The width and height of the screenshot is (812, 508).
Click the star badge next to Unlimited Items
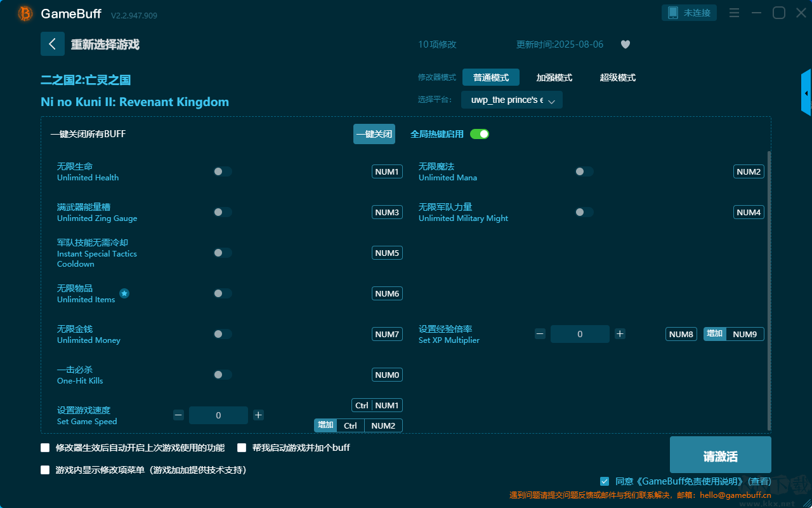click(124, 293)
